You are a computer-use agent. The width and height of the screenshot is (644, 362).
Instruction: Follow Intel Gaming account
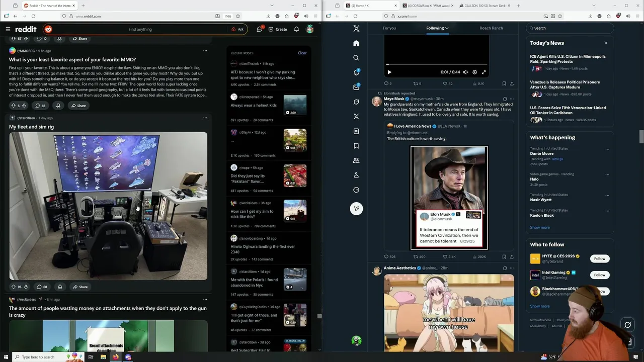[599, 275]
